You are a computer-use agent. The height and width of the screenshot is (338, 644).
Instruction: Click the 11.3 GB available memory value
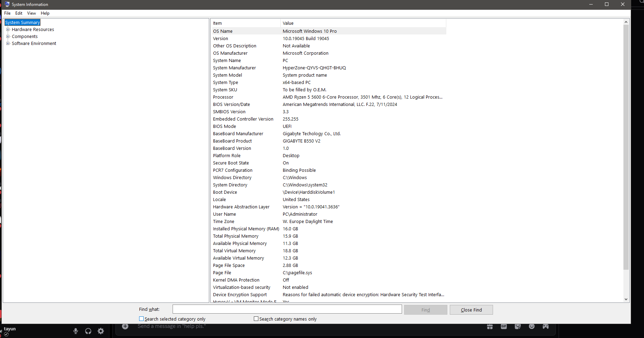[290, 244]
